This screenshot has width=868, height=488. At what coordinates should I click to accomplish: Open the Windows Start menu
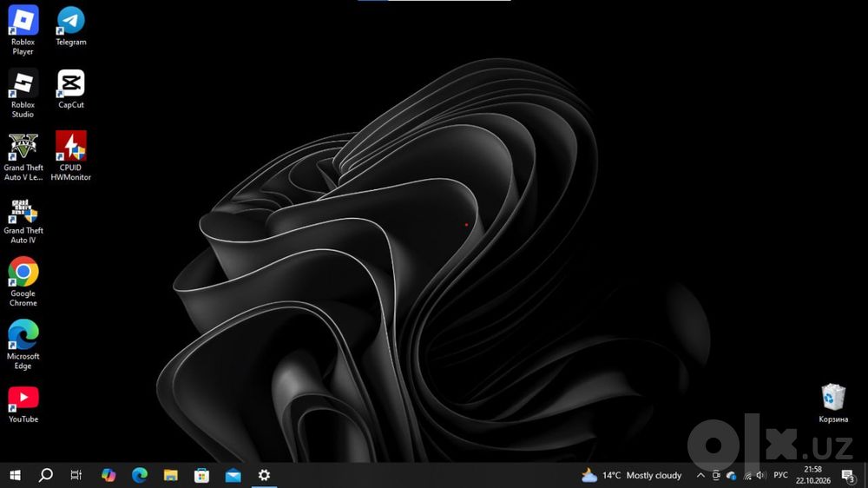15,475
